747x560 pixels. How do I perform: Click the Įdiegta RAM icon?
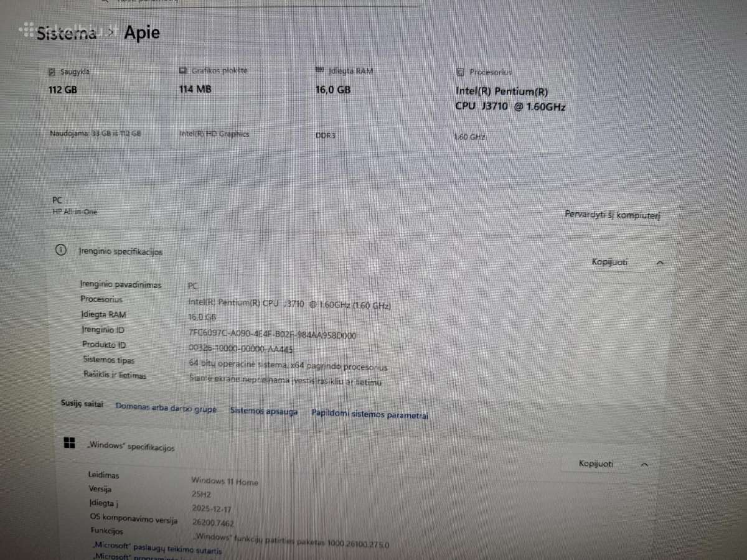point(320,71)
